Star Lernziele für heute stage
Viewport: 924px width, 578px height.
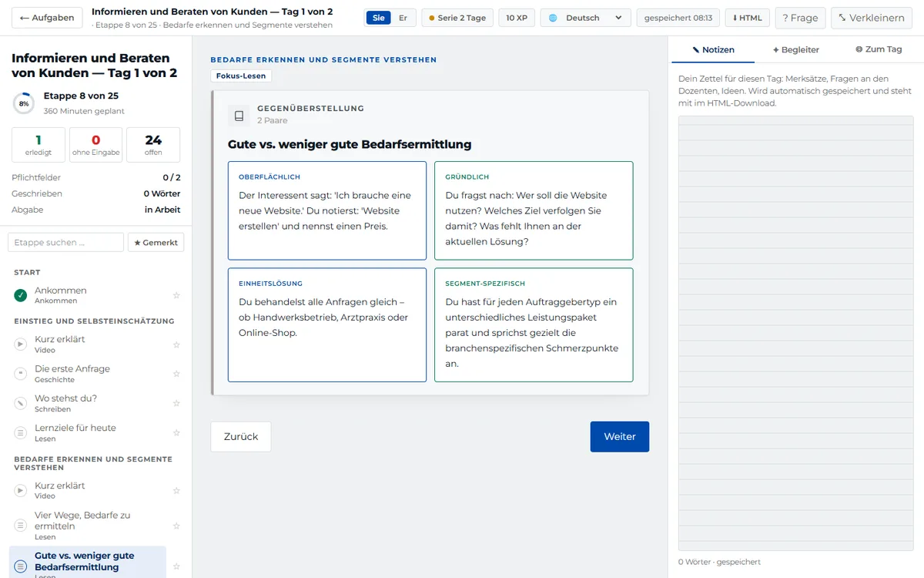(176, 433)
